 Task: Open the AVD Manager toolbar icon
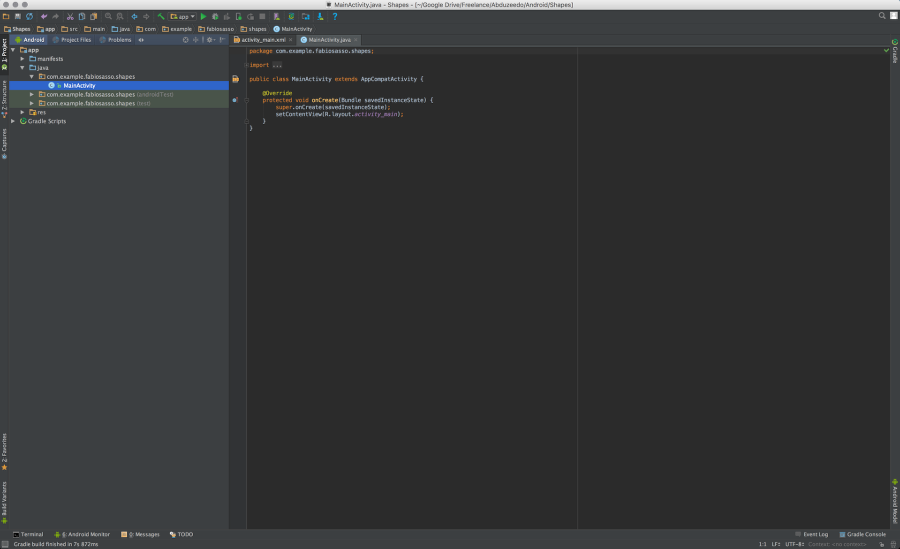277,17
